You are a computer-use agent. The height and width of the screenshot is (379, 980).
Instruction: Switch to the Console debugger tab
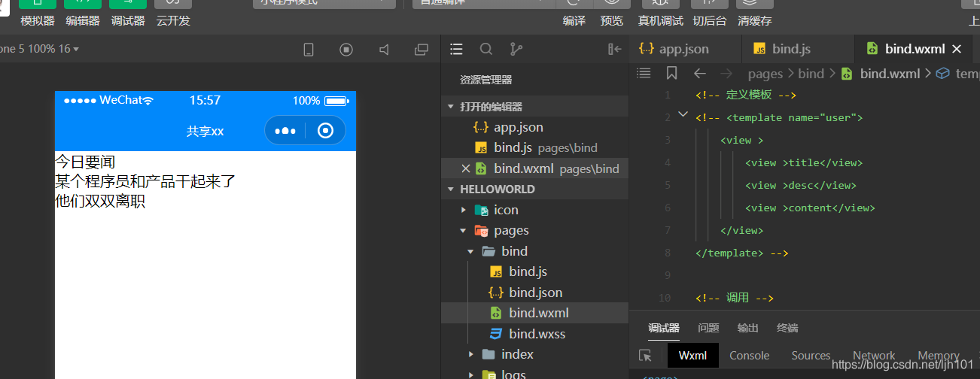pyautogui.click(x=750, y=356)
